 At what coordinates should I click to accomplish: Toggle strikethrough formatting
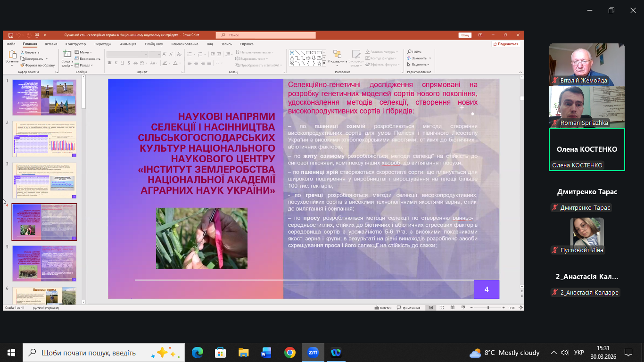(x=135, y=63)
